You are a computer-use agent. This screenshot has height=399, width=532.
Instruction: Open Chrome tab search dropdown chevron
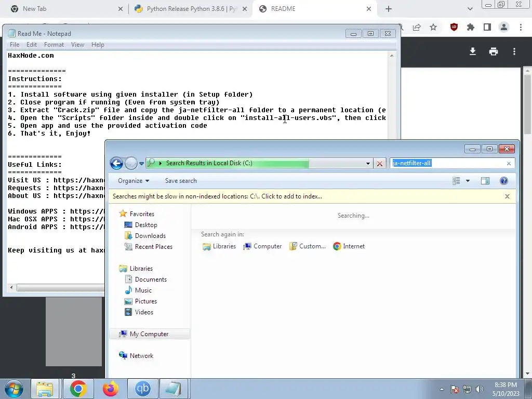(x=470, y=9)
